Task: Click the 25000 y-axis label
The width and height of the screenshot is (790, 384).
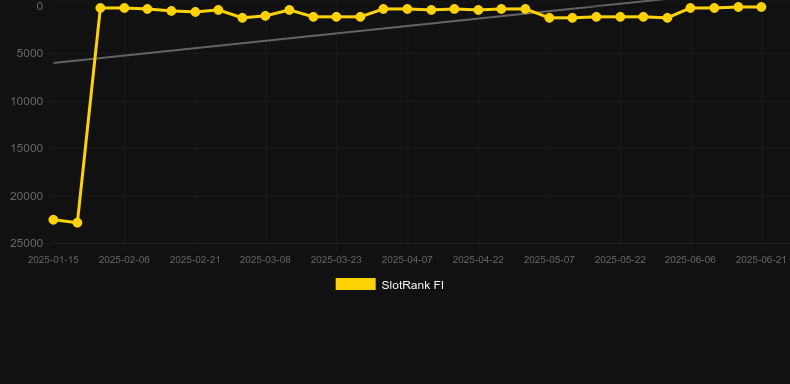Action: (x=26, y=243)
